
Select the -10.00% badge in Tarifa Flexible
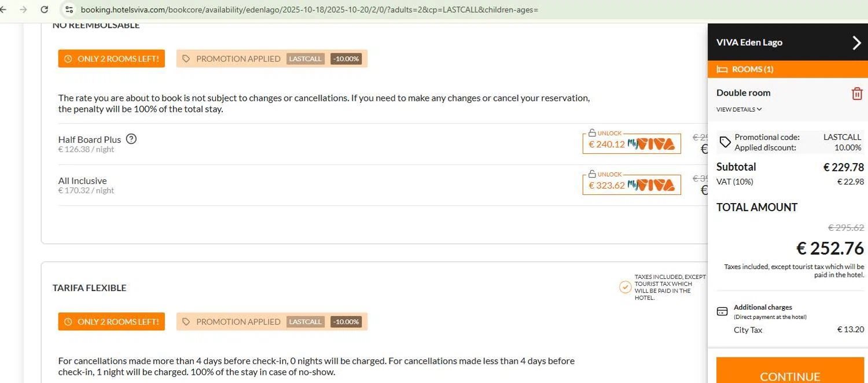[x=346, y=322]
